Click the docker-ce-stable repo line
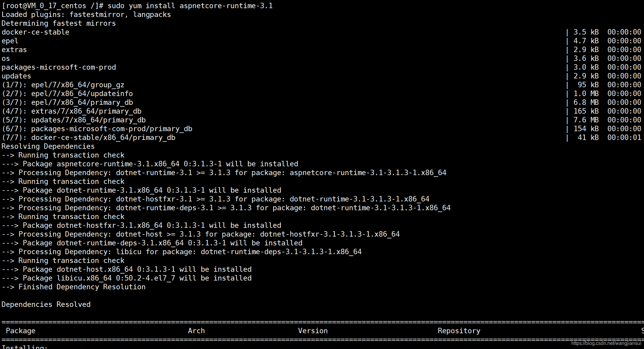 tap(35, 32)
